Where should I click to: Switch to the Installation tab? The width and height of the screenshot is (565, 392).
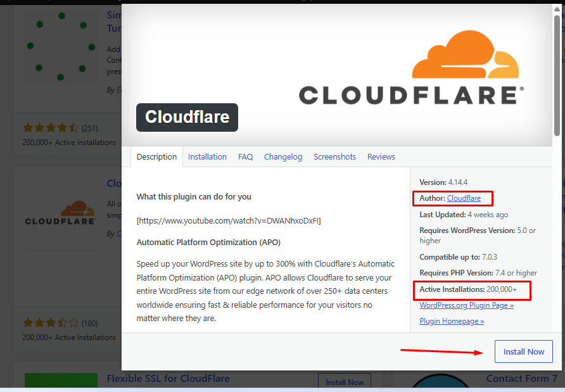click(x=207, y=156)
